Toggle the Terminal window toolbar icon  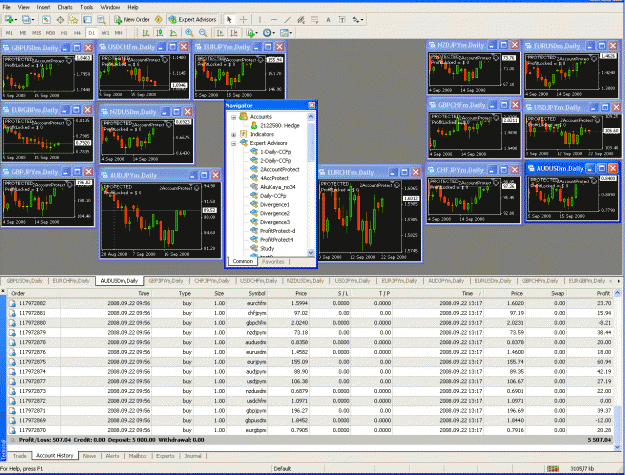coord(88,20)
